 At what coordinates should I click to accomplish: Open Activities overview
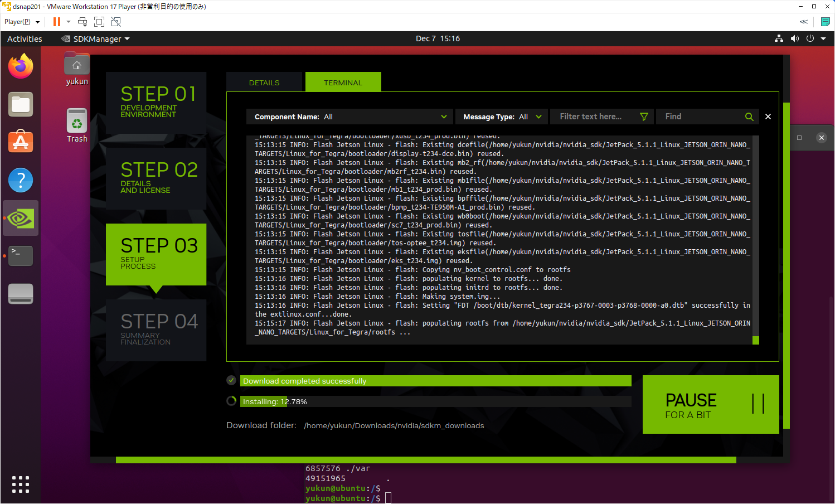[x=25, y=38]
